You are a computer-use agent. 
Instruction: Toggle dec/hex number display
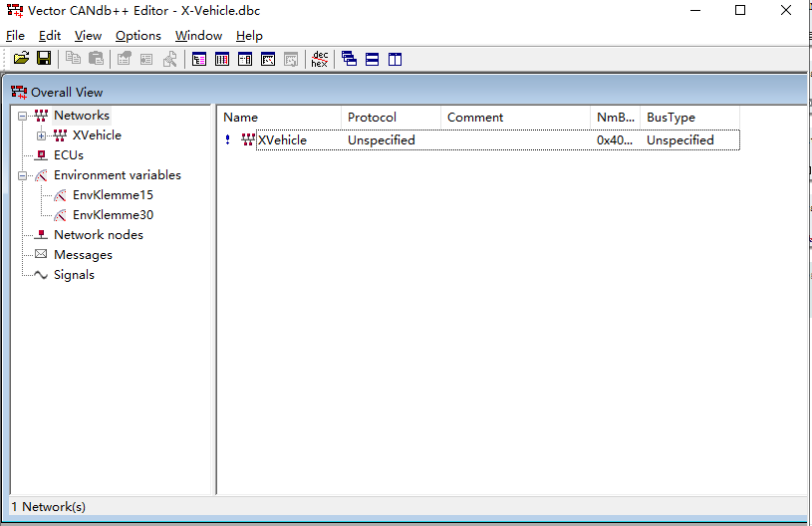(320, 59)
